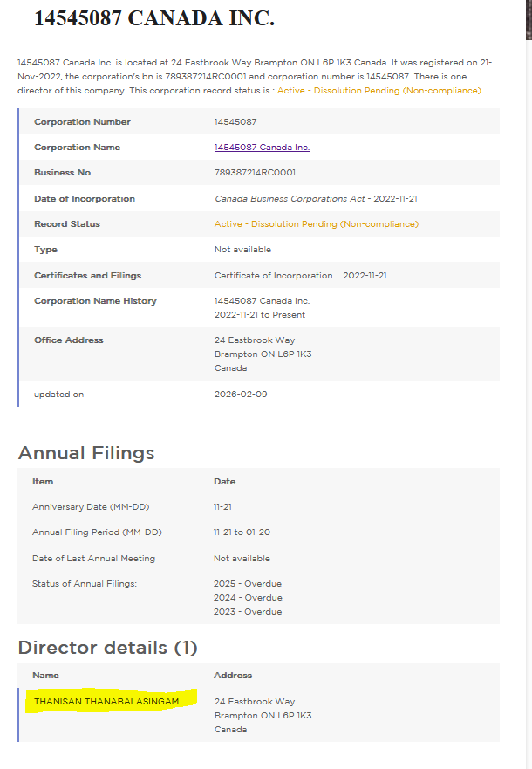The height and width of the screenshot is (769, 532).
Task: Select the Corporation Number value 14545087
Action: 235,121
